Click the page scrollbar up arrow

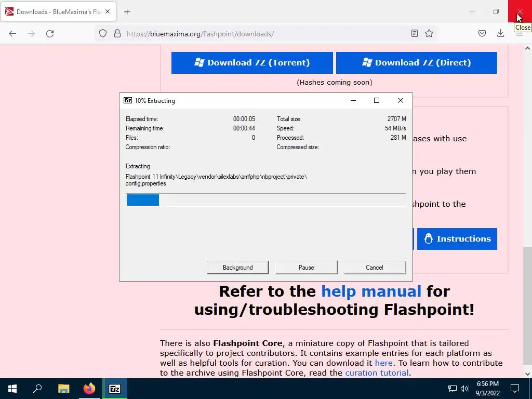[x=527, y=48]
